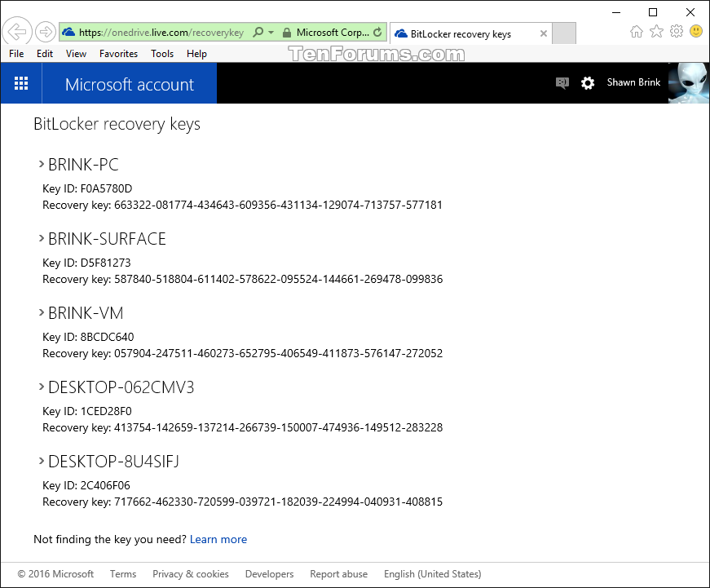Open the feedback chat icon in header
This screenshot has width=710, height=588.
562,83
